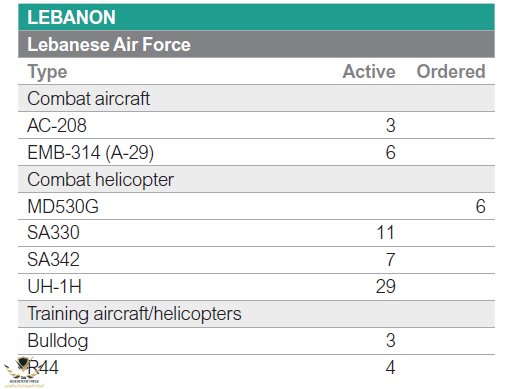Click MD530G ordered value 6
The height and width of the screenshot is (389, 510).
point(480,206)
